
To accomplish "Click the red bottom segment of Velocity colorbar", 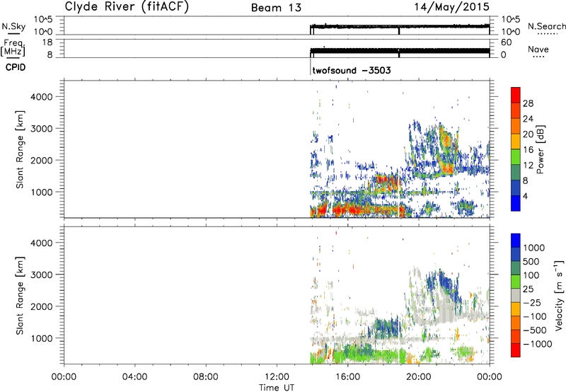I will tap(516, 350).
